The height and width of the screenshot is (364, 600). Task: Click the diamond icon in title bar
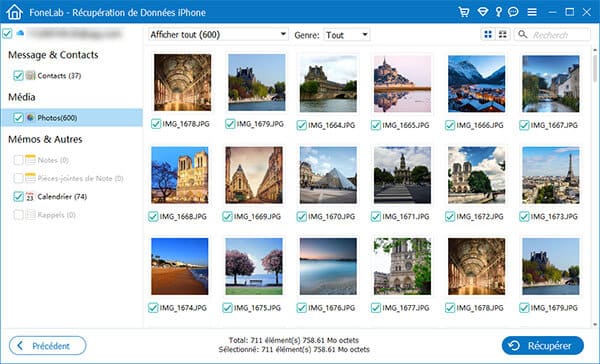pyautogui.click(x=483, y=12)
